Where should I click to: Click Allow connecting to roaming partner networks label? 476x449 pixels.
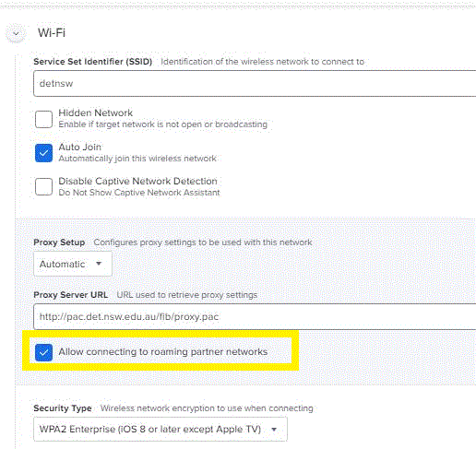(x=163, y=351)
